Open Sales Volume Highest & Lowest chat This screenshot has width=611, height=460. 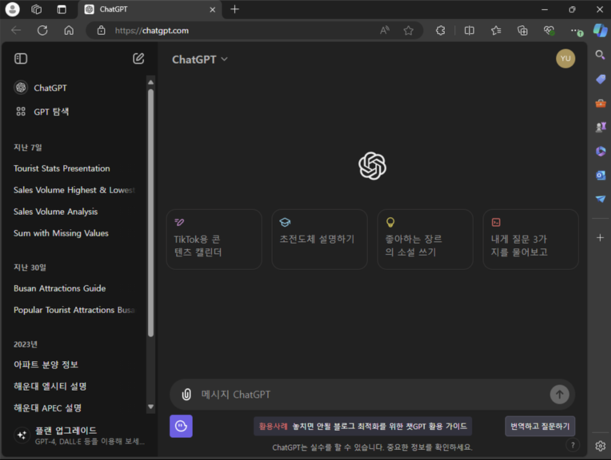74,190
